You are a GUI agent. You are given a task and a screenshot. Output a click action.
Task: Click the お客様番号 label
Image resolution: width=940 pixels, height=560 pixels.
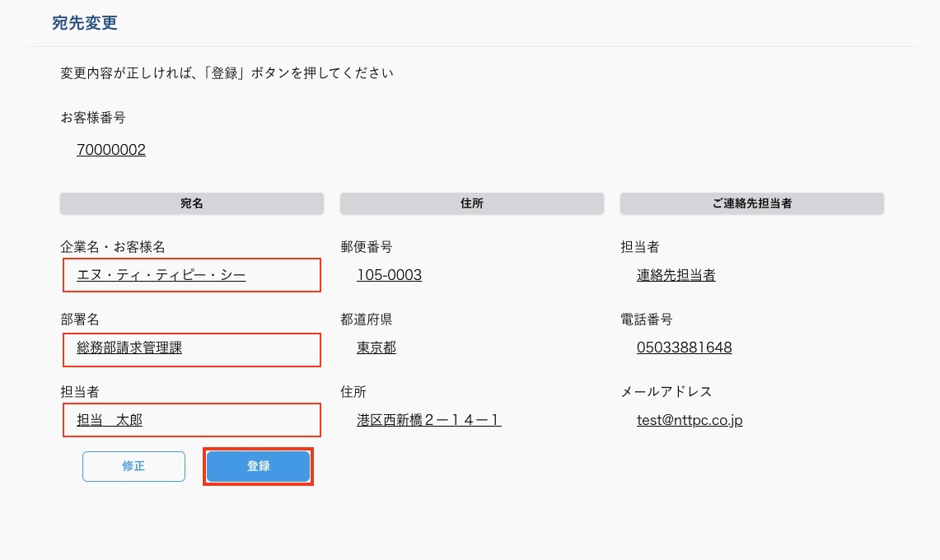[93, 118]
